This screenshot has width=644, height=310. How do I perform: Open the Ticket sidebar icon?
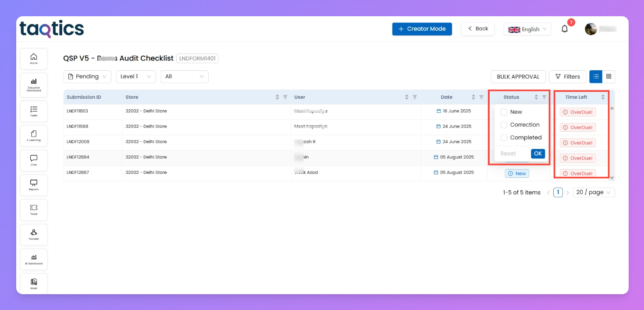(x=34, y=210)
